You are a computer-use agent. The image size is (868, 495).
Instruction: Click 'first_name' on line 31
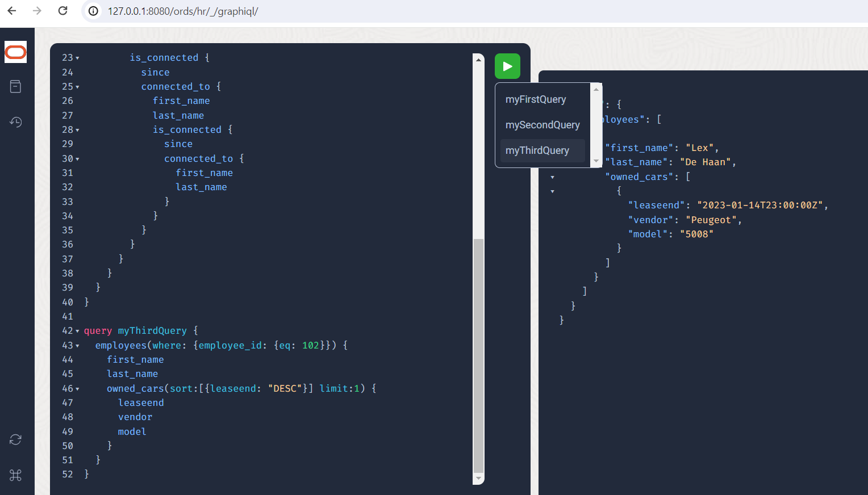coord(204,173)
